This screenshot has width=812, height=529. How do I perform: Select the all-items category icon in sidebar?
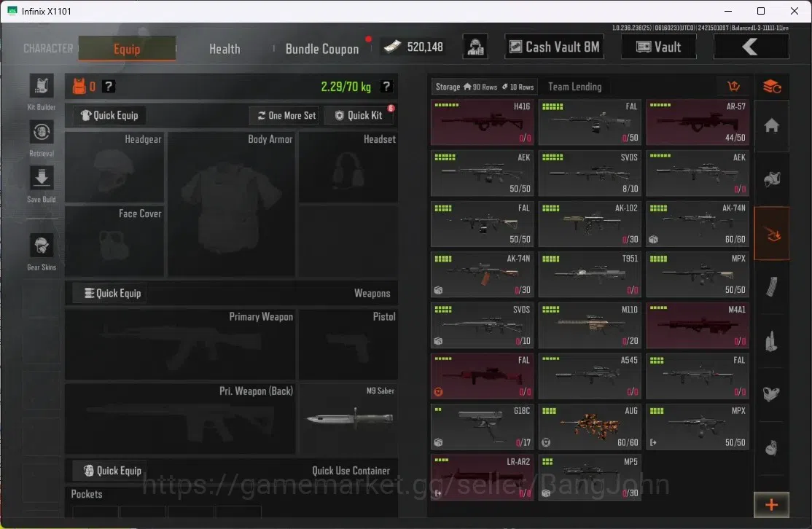(772, 87)
